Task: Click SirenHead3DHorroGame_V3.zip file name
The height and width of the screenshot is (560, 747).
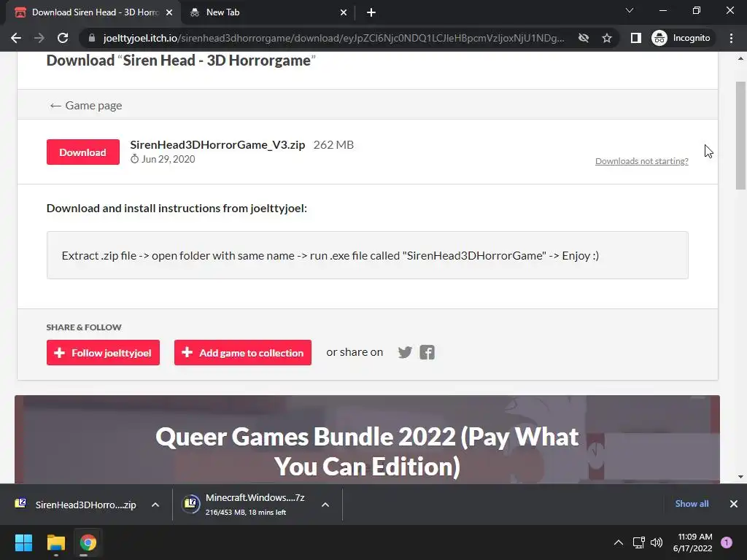Action: tap(217, 145)
